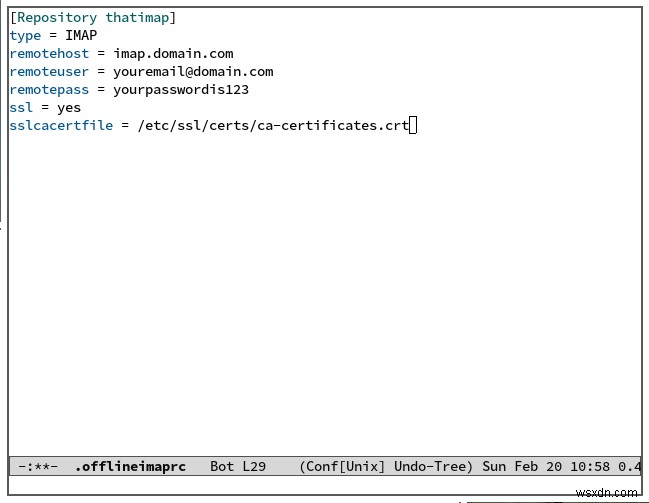The height and width of the screenshot is (503, 649).
Task: Click the ".offlineimaprc" buffer name in mode line
Action: (x=130, y=467)
